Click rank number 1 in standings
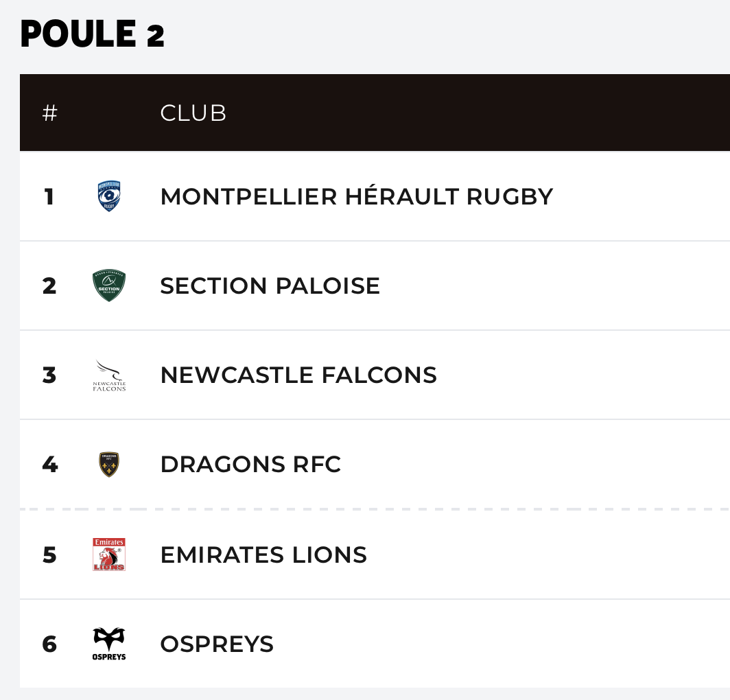Viewport: 730px width, 700px height. 49,197
